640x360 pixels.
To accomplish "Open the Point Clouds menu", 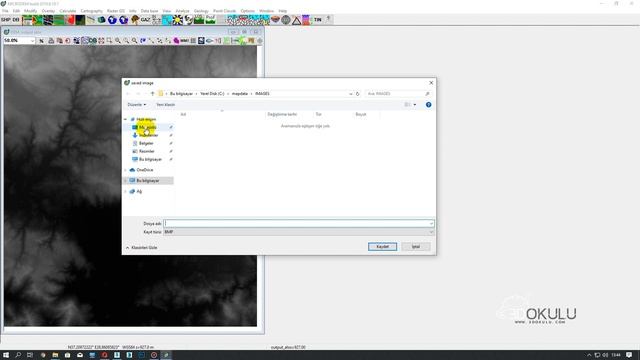I will click(x=224, y=11).
